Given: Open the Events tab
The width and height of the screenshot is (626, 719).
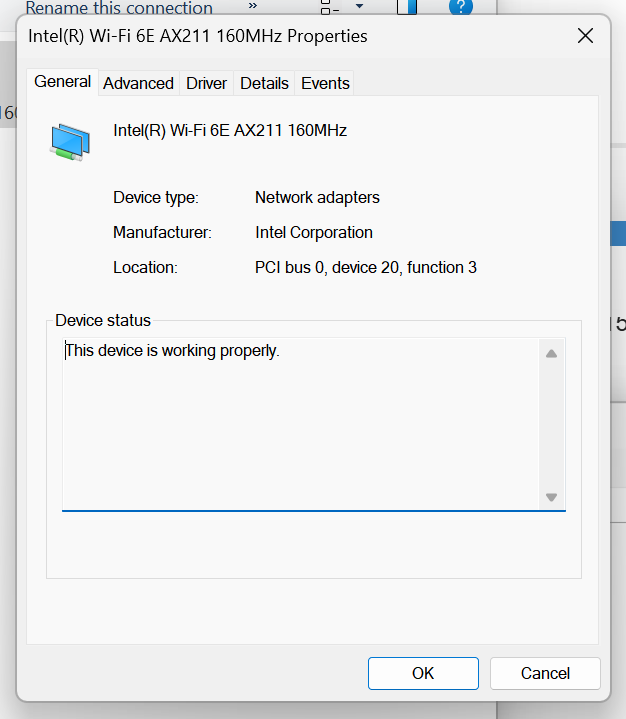Looking at the screenshot, I should (325, 83).
